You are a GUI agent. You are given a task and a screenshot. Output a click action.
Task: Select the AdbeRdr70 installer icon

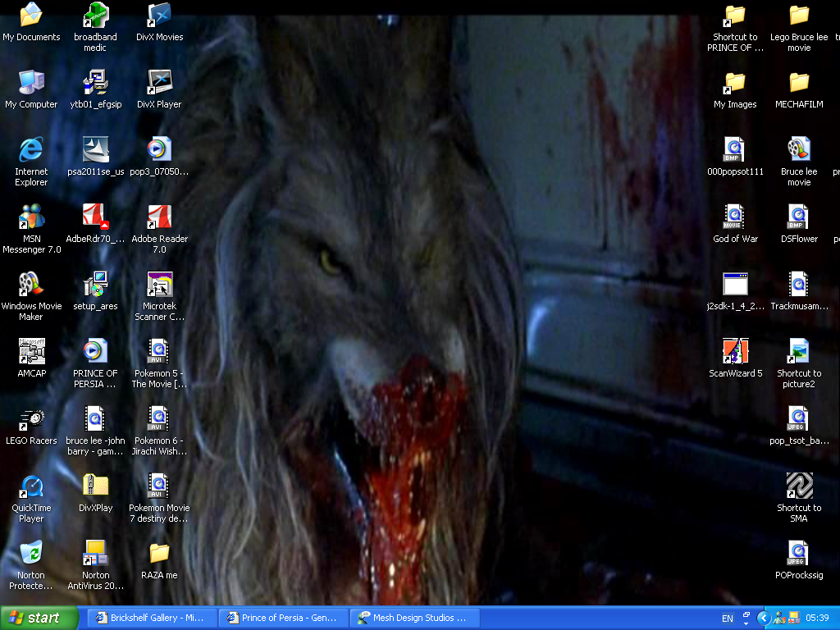click(95, 217)
